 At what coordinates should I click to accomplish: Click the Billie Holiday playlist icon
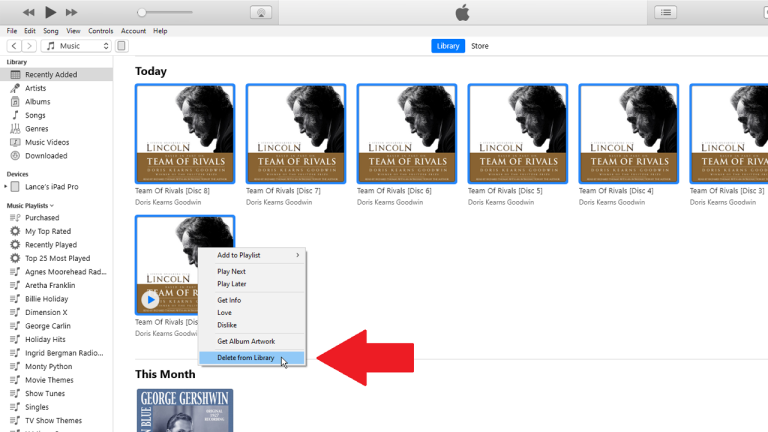click(x=15, y=299)
